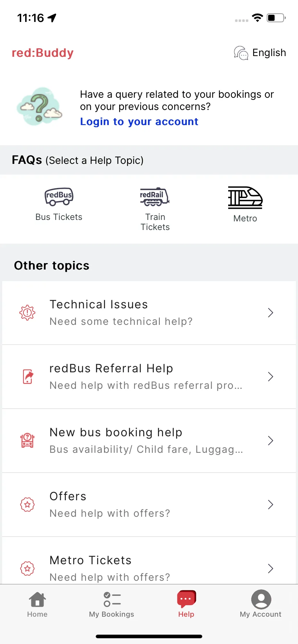Tap the language chat bubble icon

pyautogui.click(x=241, y=53)
